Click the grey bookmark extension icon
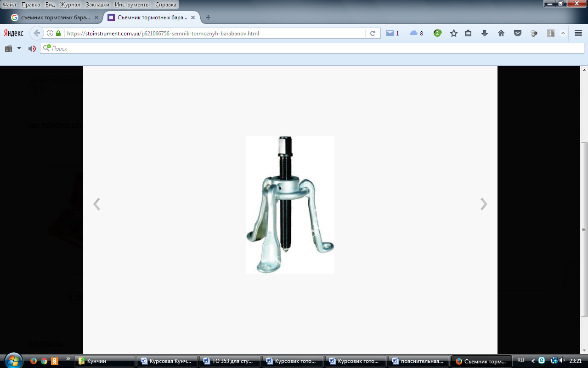Screen dimensions: 588x368 (551, 33)
